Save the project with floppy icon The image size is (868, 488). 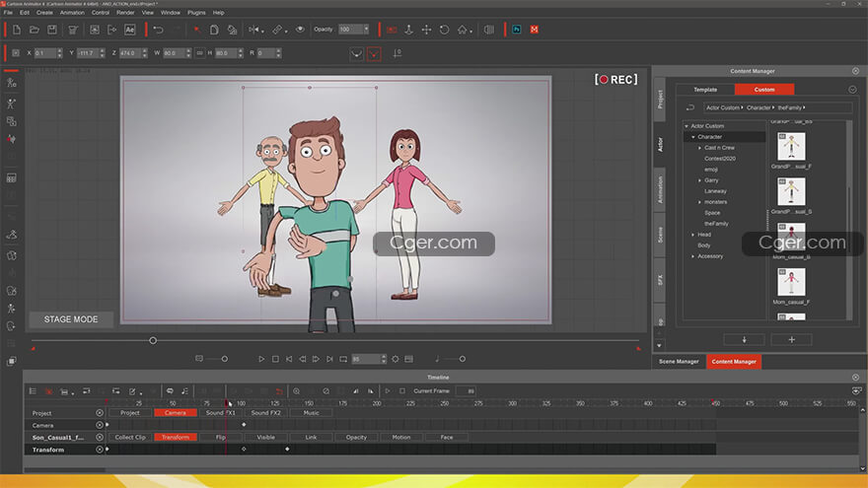pos(52,30)
